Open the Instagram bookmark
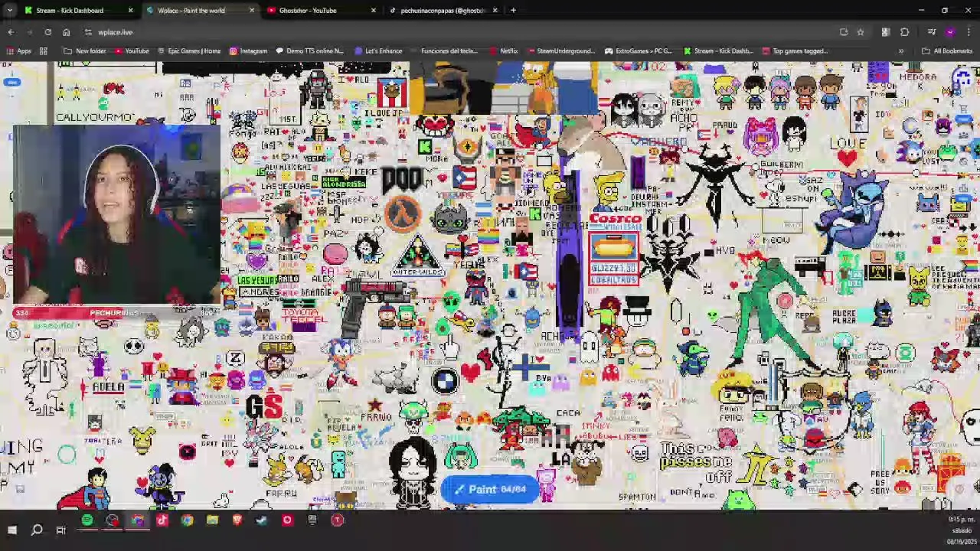Viewport: 980px width, 551px height. pos(247,51)
